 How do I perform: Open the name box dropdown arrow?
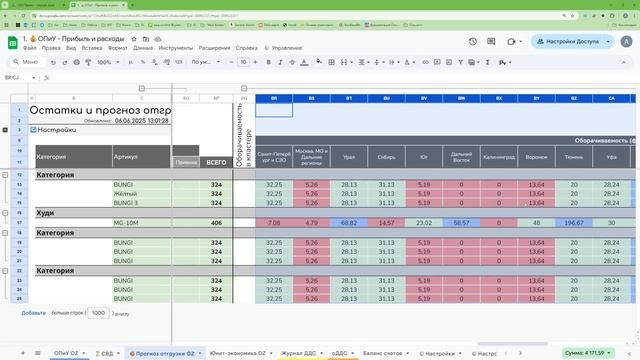point(33,78)
